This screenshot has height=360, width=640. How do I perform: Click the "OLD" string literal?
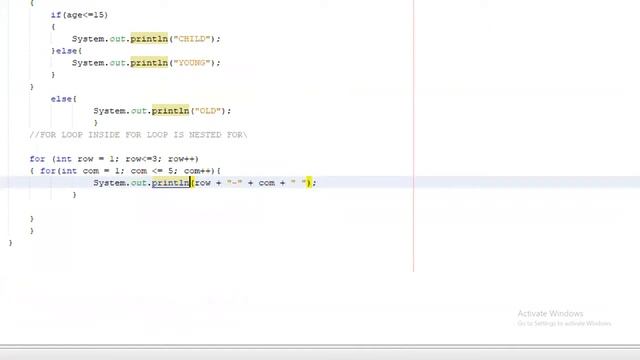pyautogui.click(x=208, y=111)
